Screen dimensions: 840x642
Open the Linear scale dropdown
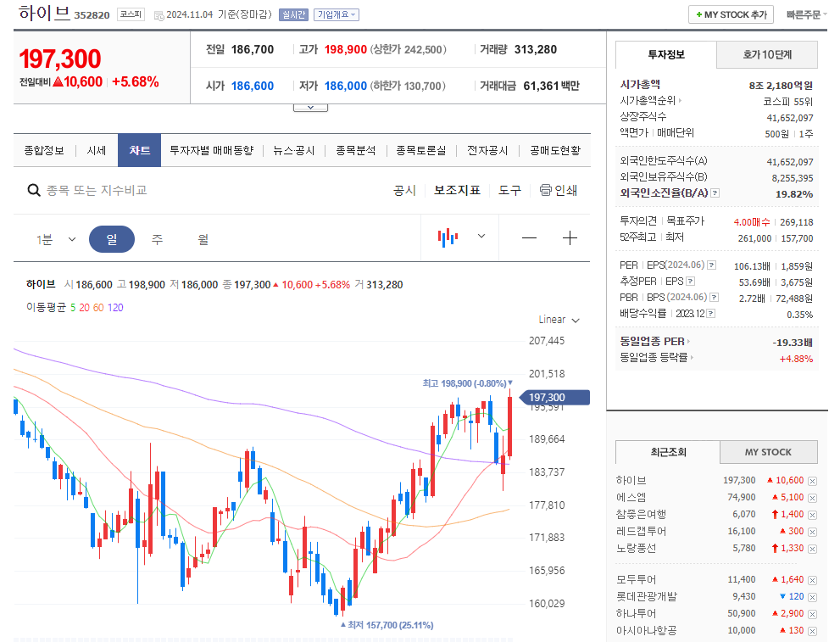point(559,320)
